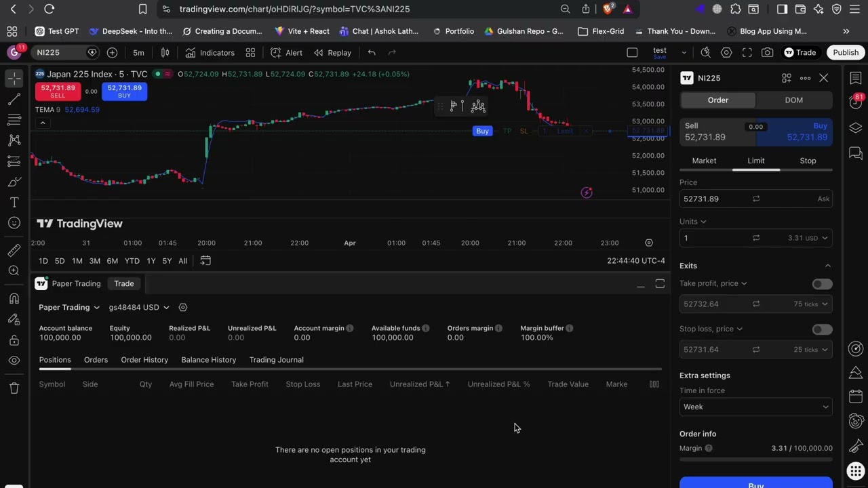Select the trend line drawing tool

click(x=14, y=100)
